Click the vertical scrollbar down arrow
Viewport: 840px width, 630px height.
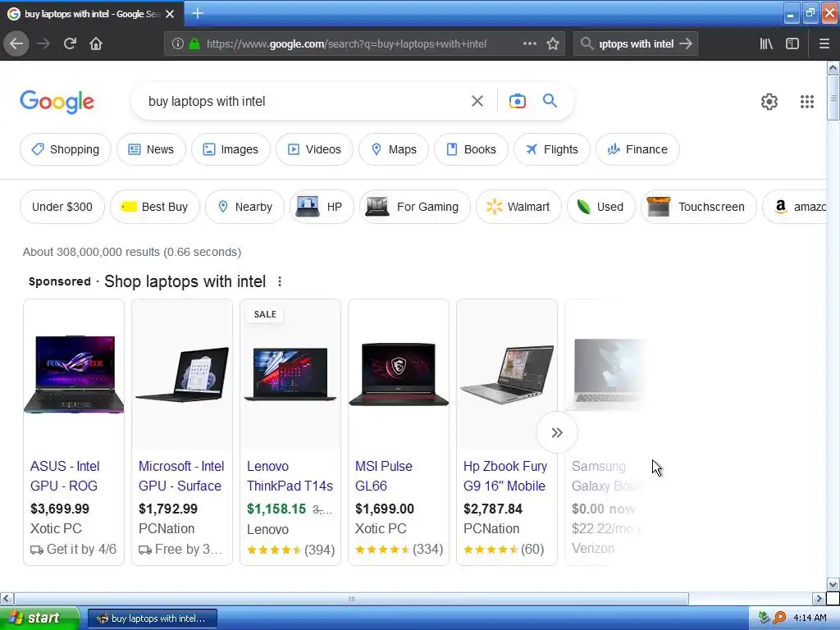[833, 584]
